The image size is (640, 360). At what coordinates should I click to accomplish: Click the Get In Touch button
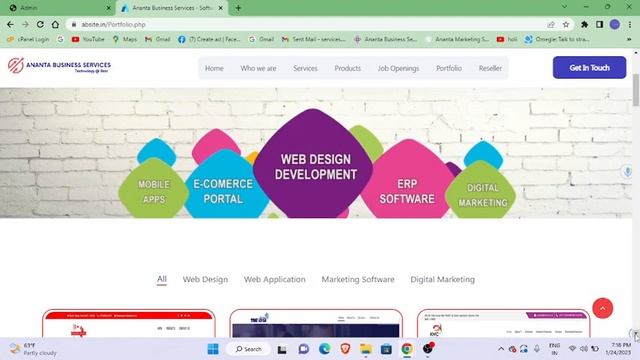[x=589, y=68]
